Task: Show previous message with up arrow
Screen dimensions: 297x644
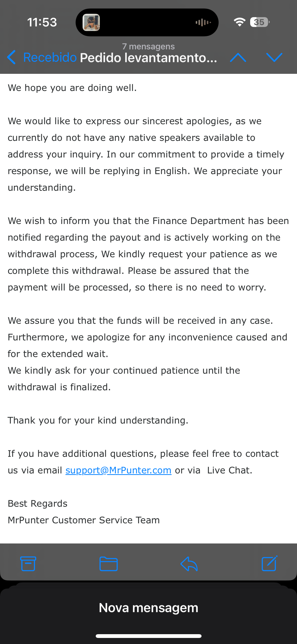Action: click(x=238, y=57)
